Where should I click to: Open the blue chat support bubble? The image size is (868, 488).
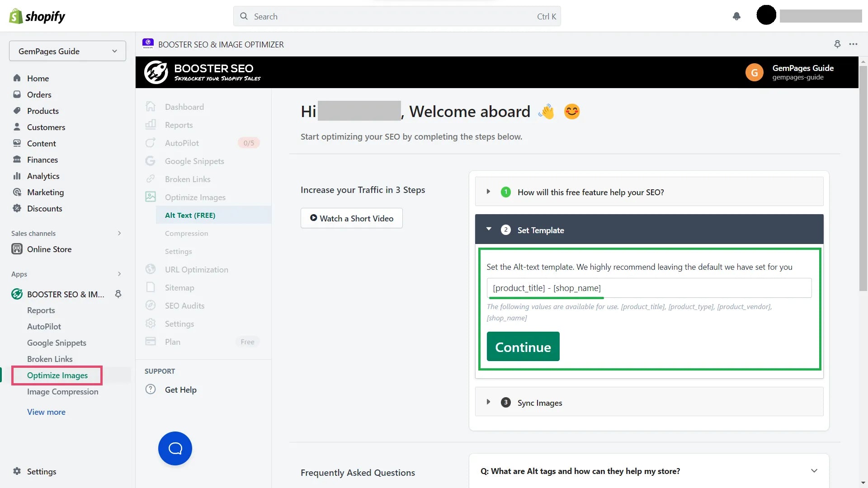[x=175, y=448]
